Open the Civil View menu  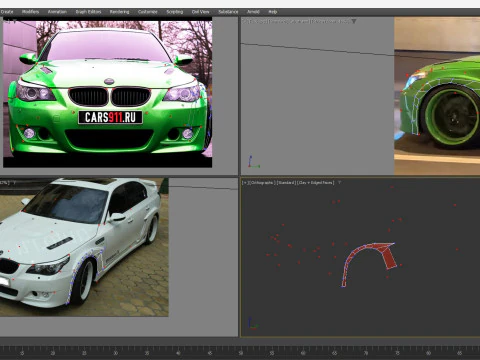pyautogui.click(x=200, y=12)
